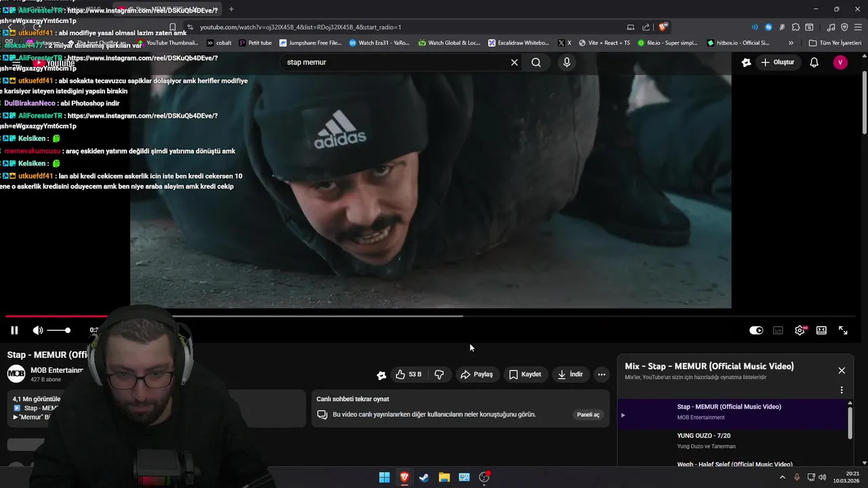
Task: Show hidden system tray icons
Action: click(x=782, y=477)
